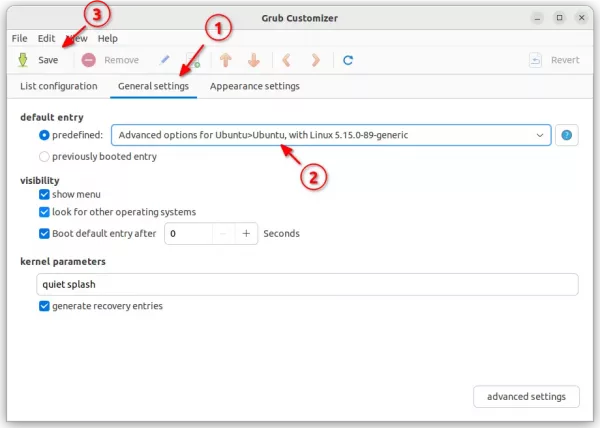Toggle the show menu checkbox
This screenshot has height=428, width=600.
[x=44, y=194]
